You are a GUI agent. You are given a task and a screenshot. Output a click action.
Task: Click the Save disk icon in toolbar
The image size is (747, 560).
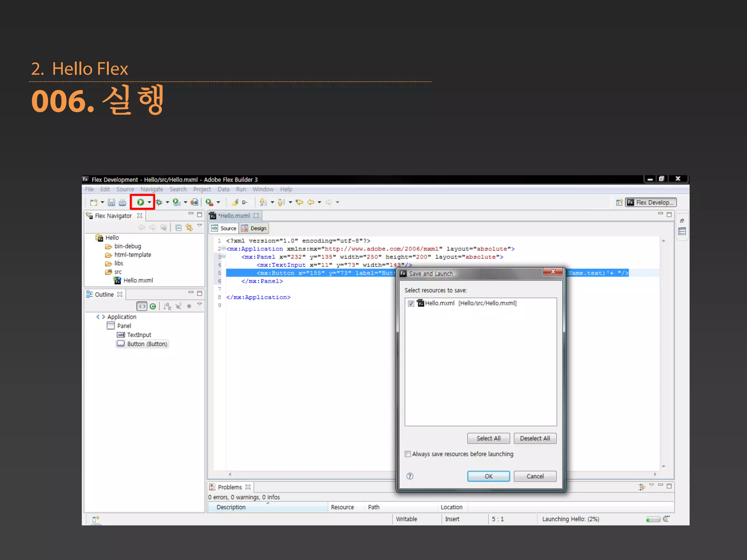pyautogui.click(x=112, y=202)
